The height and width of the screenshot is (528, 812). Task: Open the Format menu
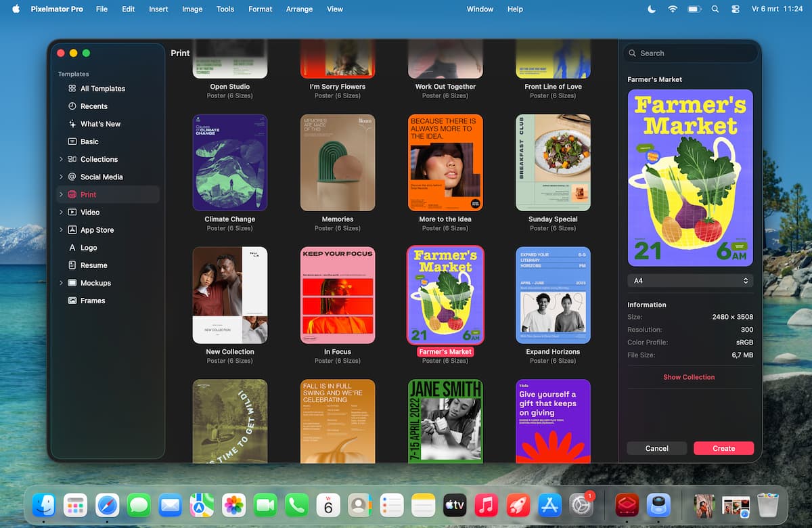(x=260, y=9)
